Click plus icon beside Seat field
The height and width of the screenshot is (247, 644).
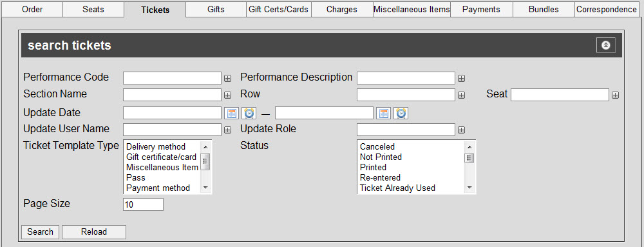click(x=615, y=95)
